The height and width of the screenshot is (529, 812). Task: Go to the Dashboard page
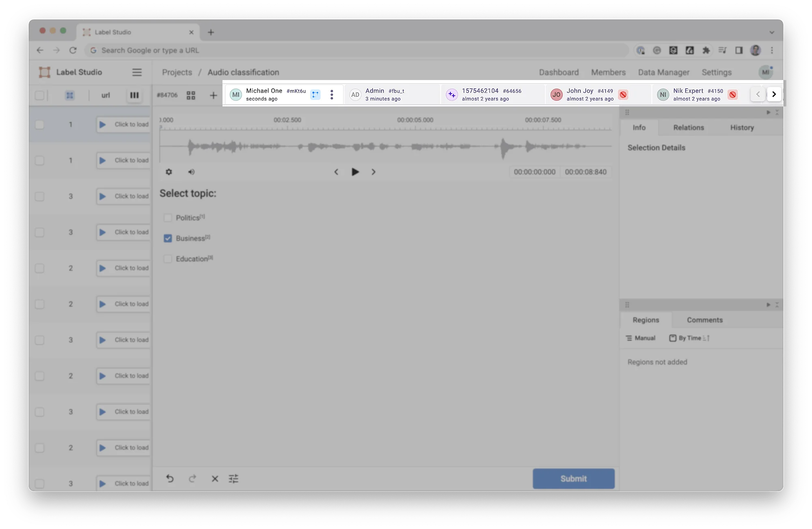point(559,72)
